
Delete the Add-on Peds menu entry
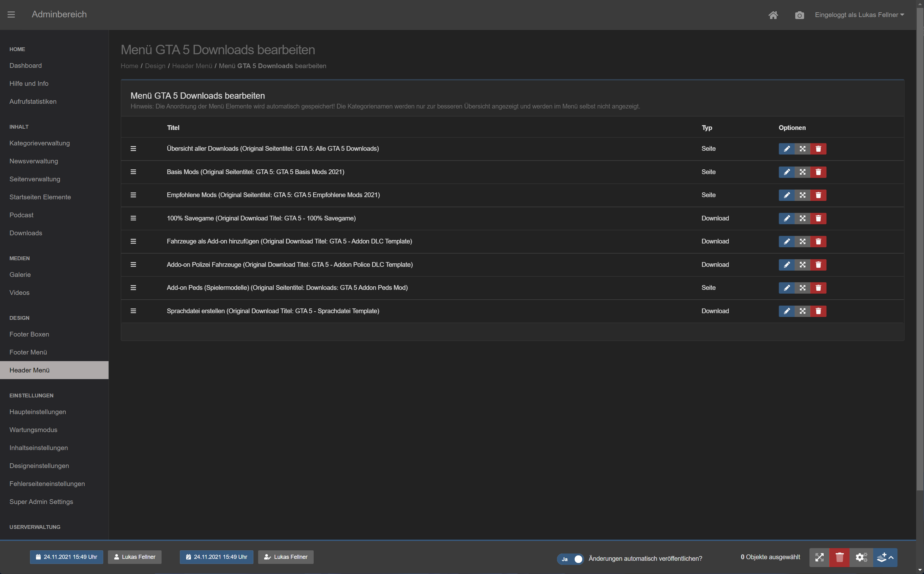pyautogui.click(x=818, y=288)
